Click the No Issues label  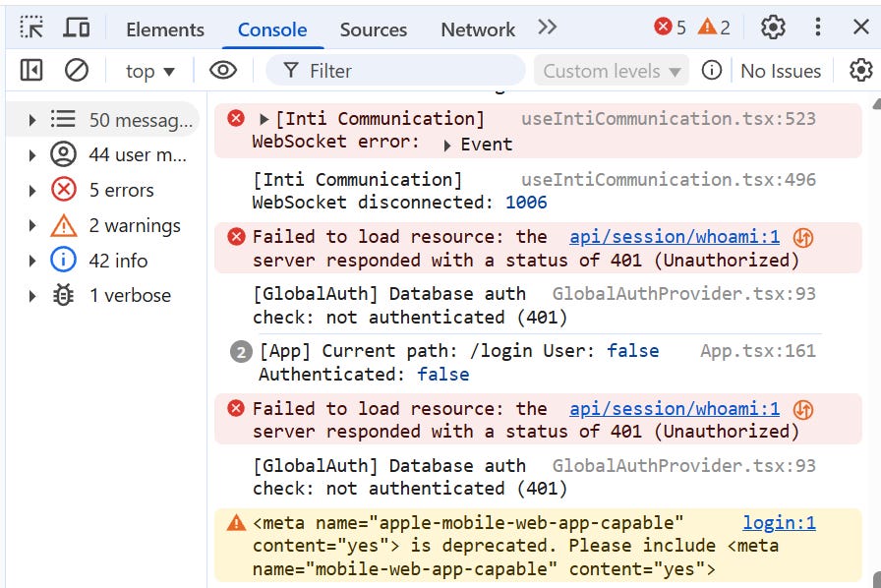pyautogui.click(x=781, y=72)
